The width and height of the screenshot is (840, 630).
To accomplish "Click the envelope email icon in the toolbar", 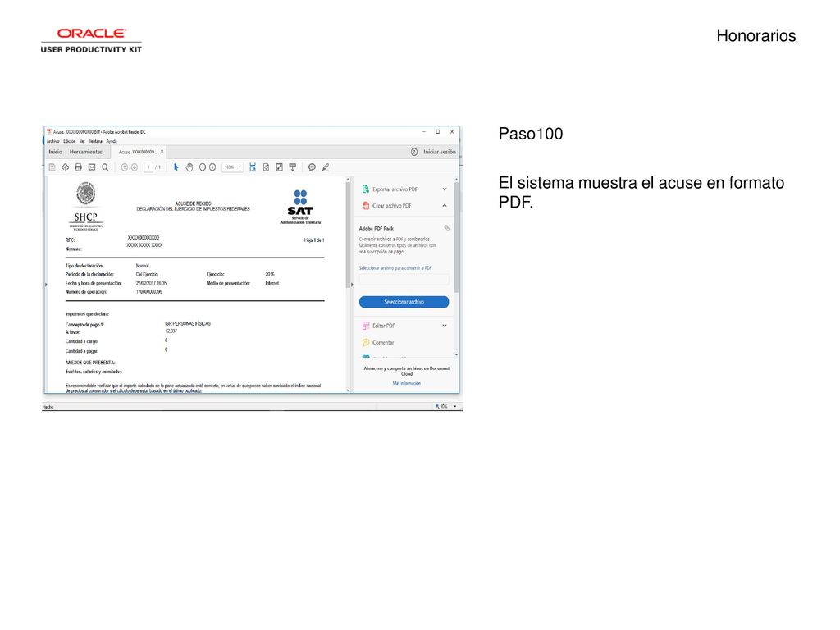I will click(x=92, y=167).
